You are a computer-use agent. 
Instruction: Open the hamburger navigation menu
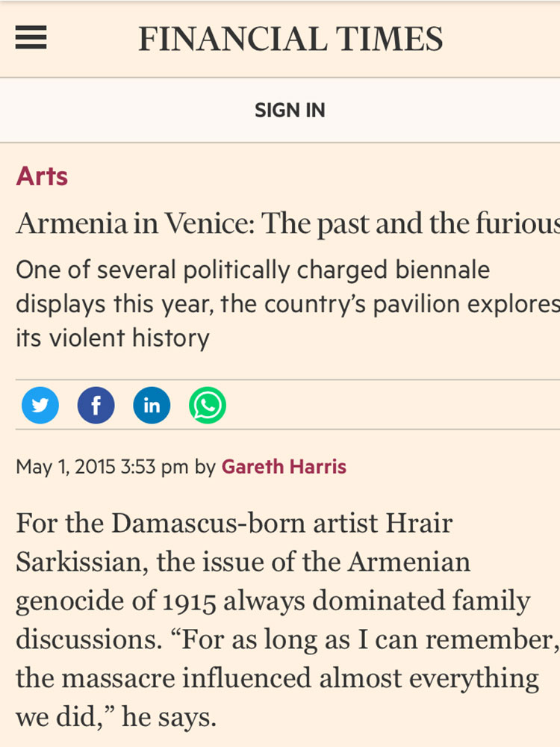[x=31, y=37]
